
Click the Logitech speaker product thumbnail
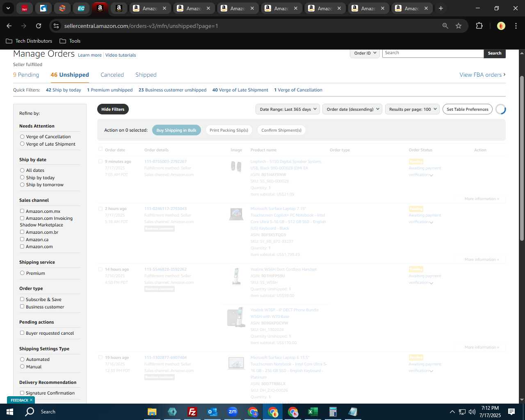coord(236,166)
